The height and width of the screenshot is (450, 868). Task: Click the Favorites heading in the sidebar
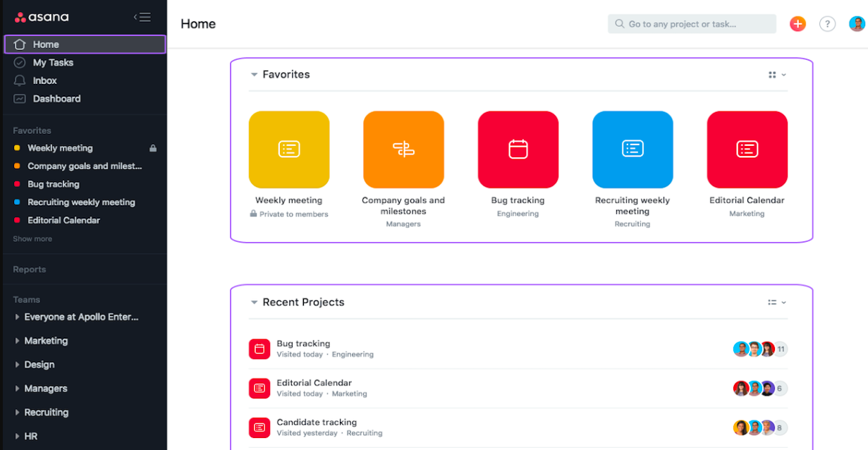[x=32, y=130]
